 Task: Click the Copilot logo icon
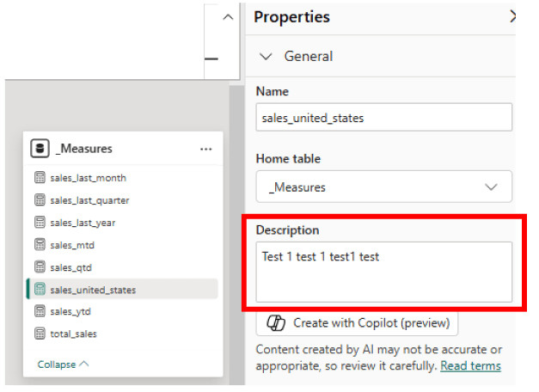click(276, 323)
